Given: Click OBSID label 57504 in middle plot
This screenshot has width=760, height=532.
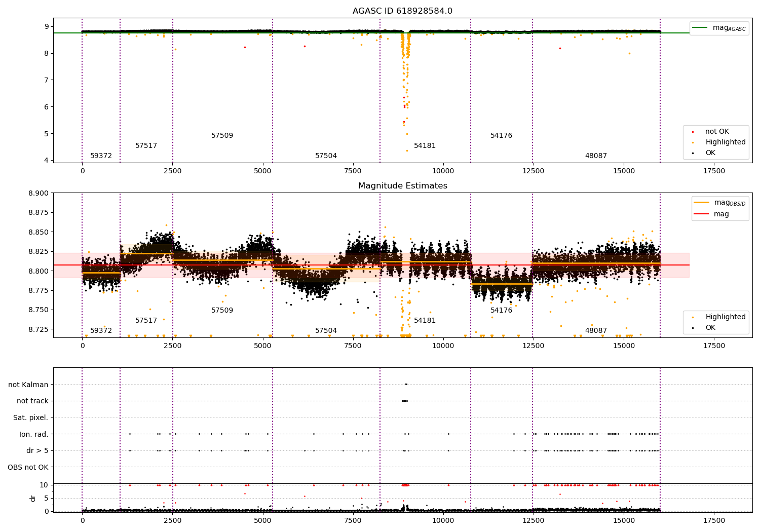Looking at the screenshot, I should (x=326, y=331).
